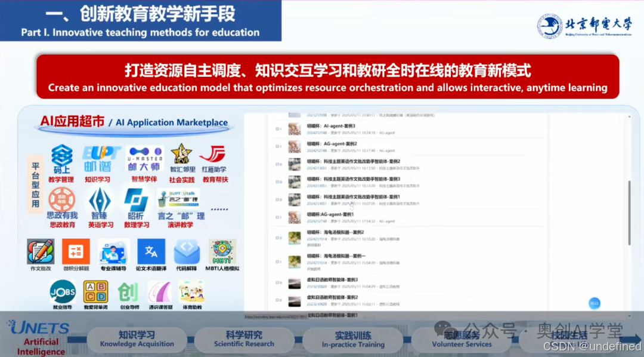Screen dimensions: 644x357
Task: Open the thumbnail of 海龟汤模拟器--案例一
Action: 294,261
